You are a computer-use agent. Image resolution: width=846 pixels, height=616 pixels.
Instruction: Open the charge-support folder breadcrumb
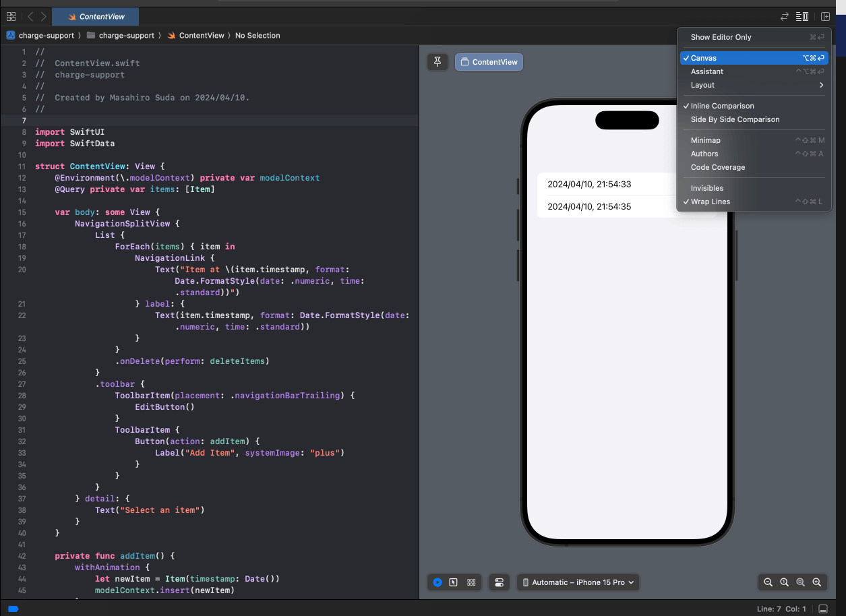click(121, 35)
